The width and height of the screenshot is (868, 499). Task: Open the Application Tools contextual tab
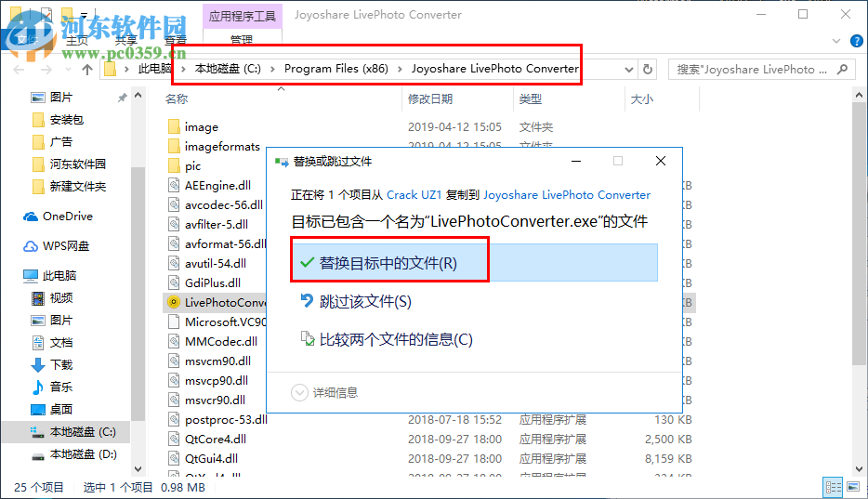point(243,16)
